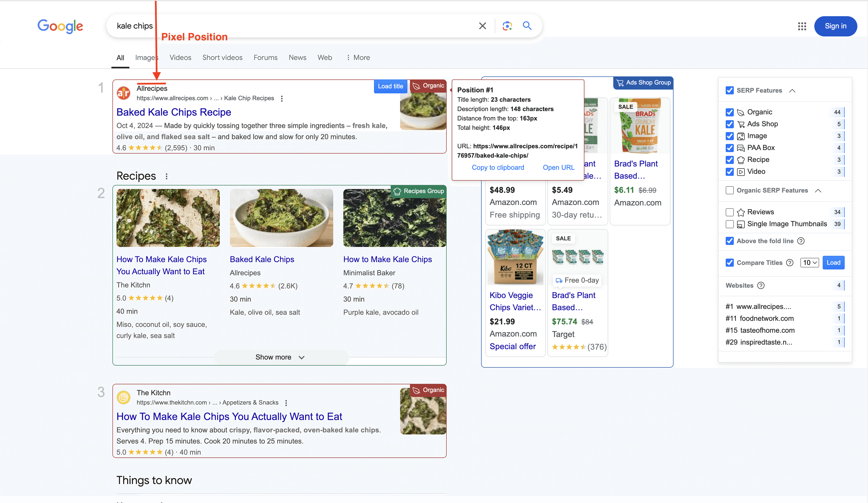This screenshot has height=503, width=868.
Task: Open Google Lens image search
Action: 507,26
